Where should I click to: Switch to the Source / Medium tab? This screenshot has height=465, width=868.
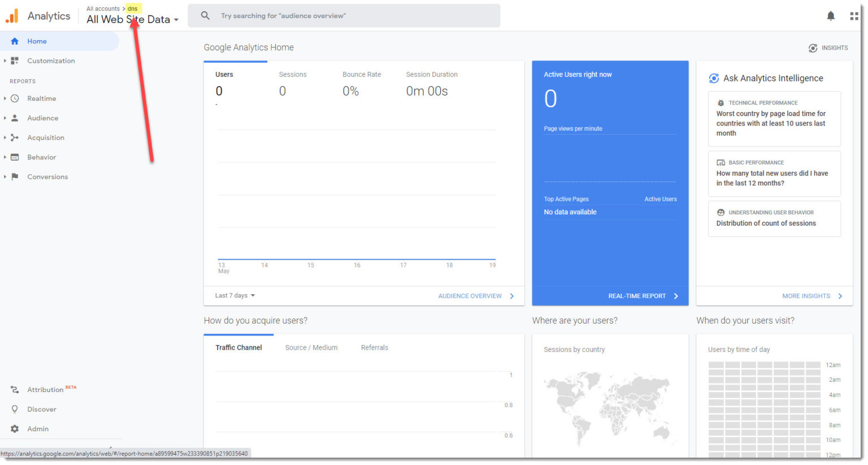click(x=311, y=347)
